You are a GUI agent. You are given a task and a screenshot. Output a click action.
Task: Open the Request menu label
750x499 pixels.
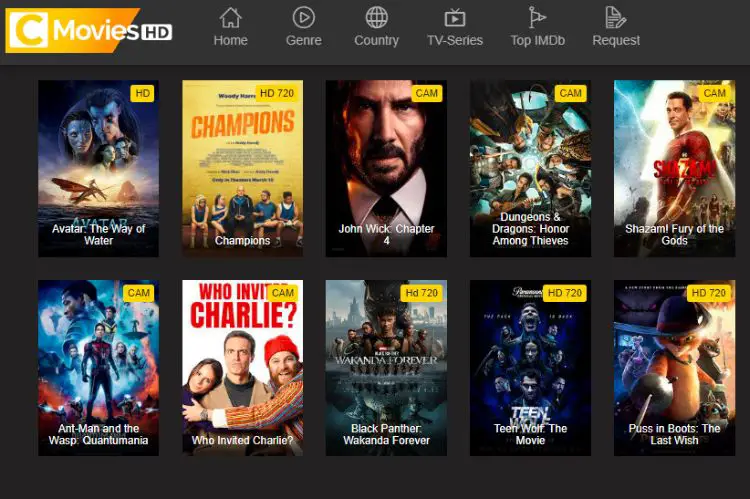point(616,41)
